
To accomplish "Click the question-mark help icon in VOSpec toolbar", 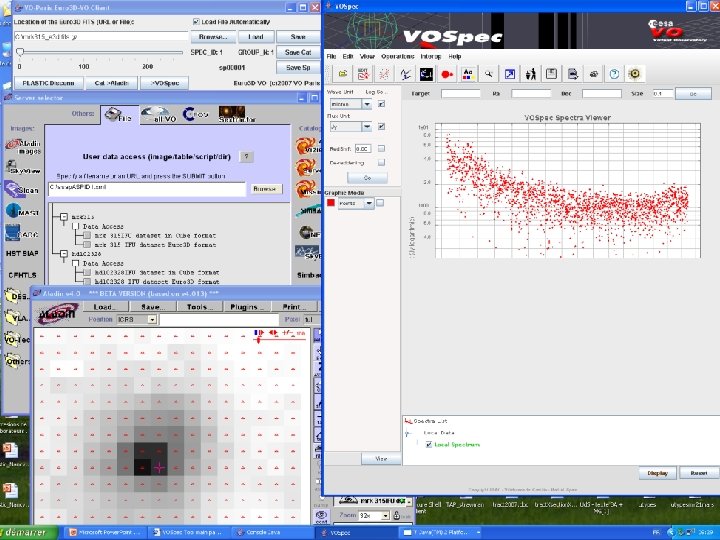I will click(x=614, y=74).
